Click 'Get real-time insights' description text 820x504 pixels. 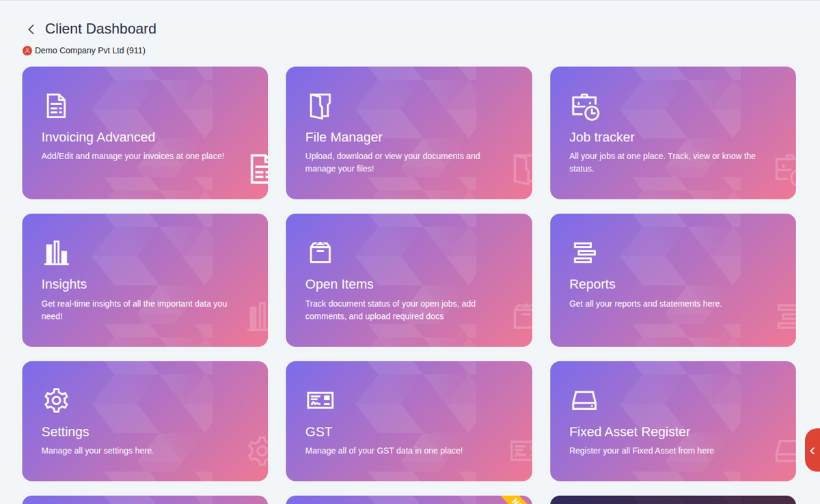click(135, 310)
